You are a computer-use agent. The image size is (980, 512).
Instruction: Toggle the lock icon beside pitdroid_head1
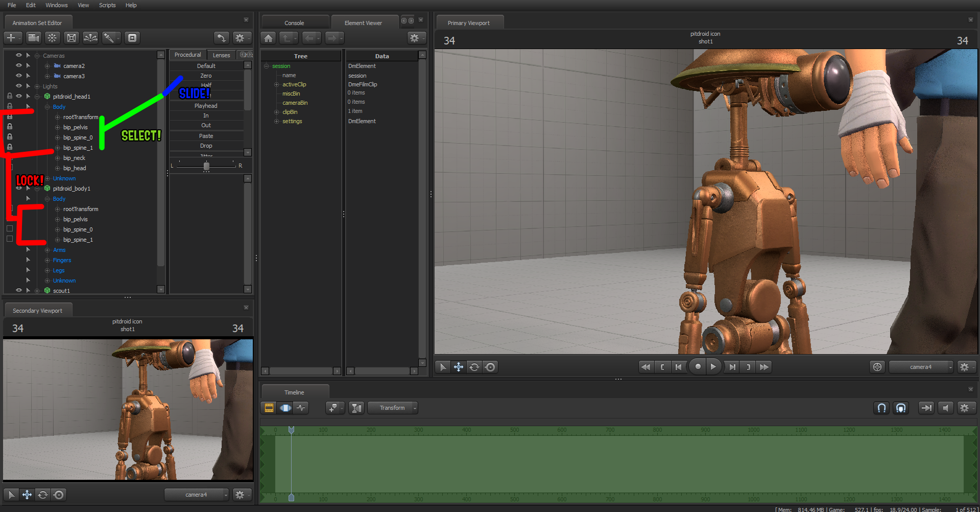click(10, 96)
